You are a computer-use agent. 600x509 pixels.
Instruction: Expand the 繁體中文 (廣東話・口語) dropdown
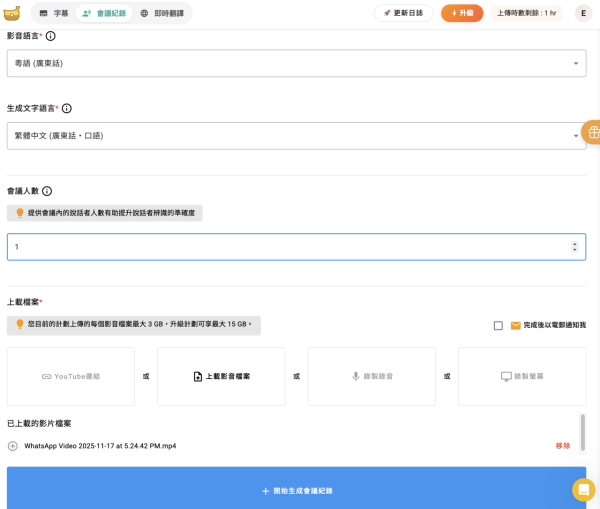[297, 136]
